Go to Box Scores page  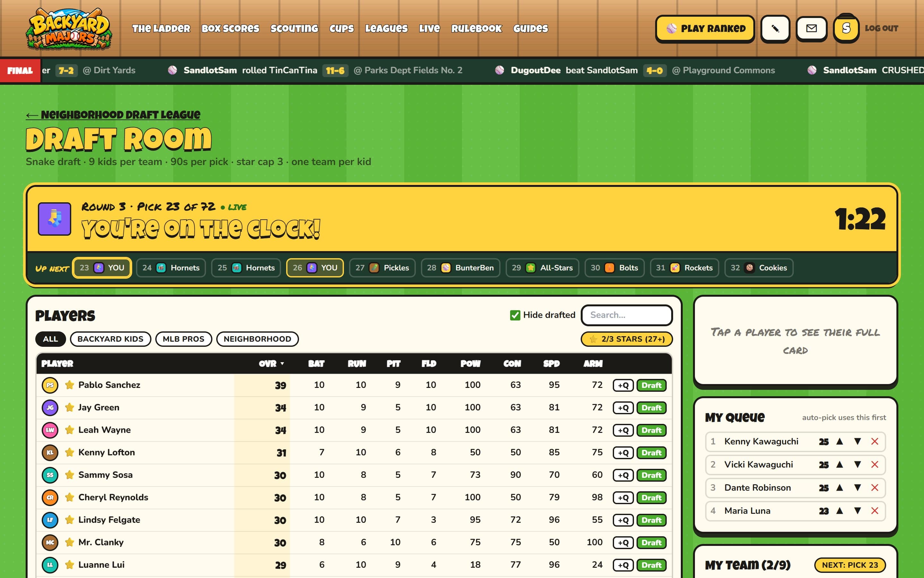click(x=230, y=29)
